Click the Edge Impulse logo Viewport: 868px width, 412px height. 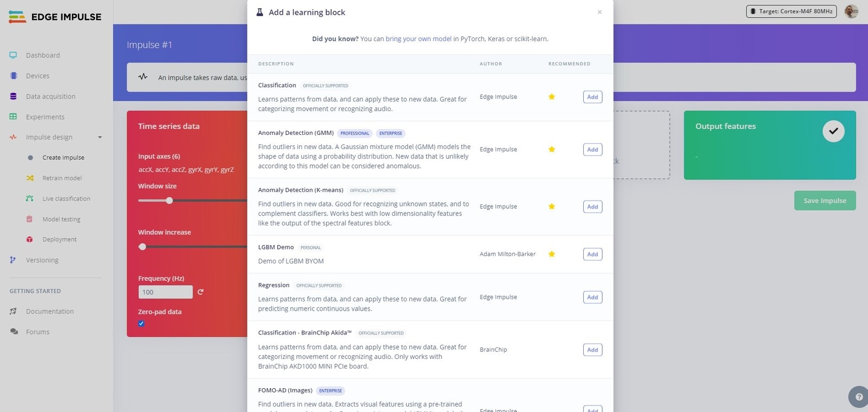55,17
